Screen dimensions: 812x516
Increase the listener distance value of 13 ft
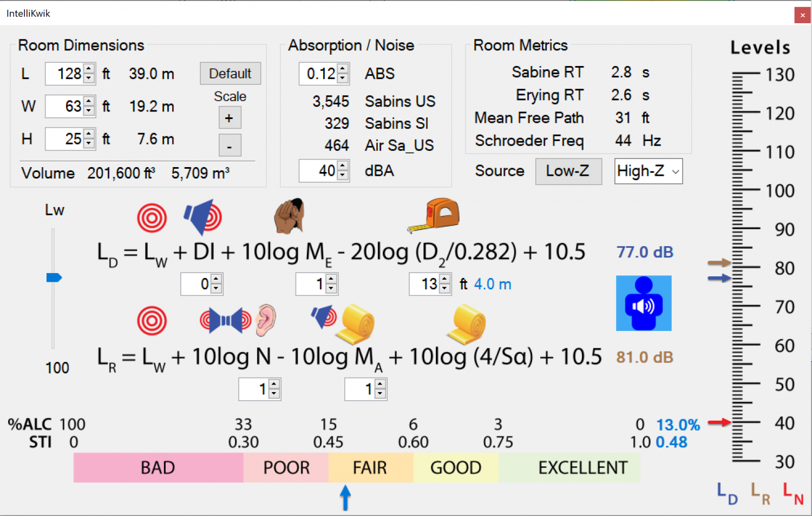tap(445, 280)
